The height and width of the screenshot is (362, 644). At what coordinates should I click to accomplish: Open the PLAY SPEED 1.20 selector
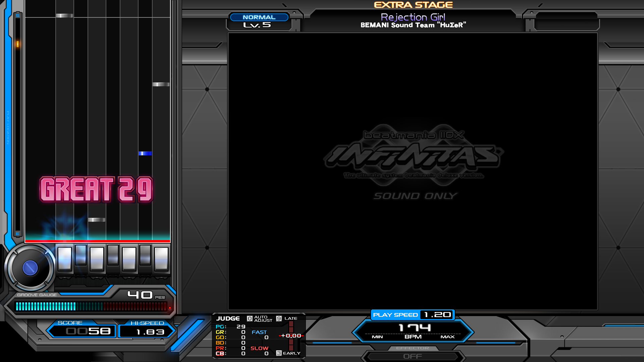point(413,315)
